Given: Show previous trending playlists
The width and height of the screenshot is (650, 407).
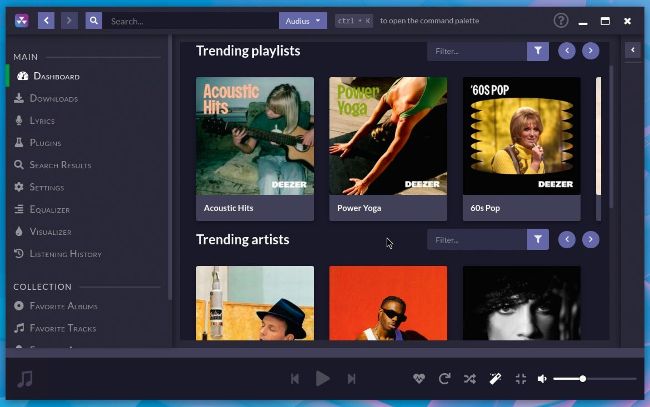Looking at the screenshot, I should pyautogui.click(x=567, y=51).
